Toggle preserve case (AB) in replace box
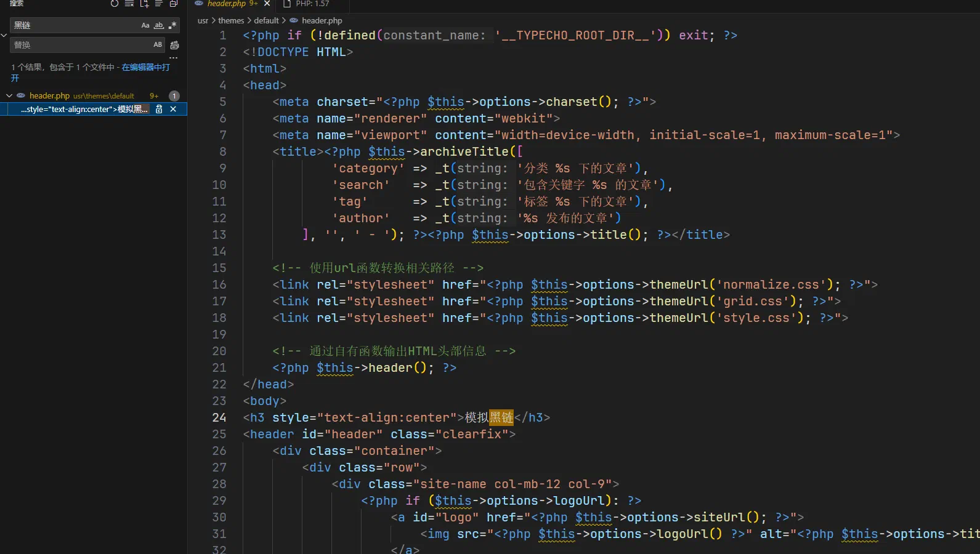This screenshot has height=554, width=980. (158, 45)
